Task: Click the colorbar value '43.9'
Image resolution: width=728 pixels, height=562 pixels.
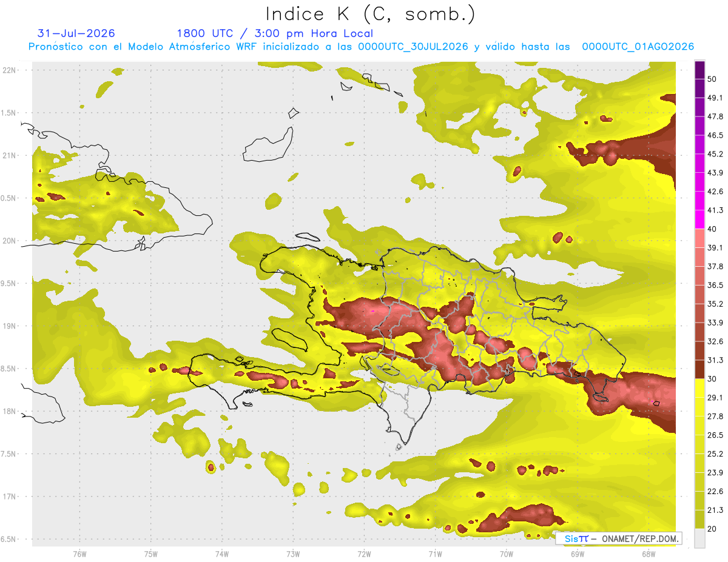Action: pos(715,173)
